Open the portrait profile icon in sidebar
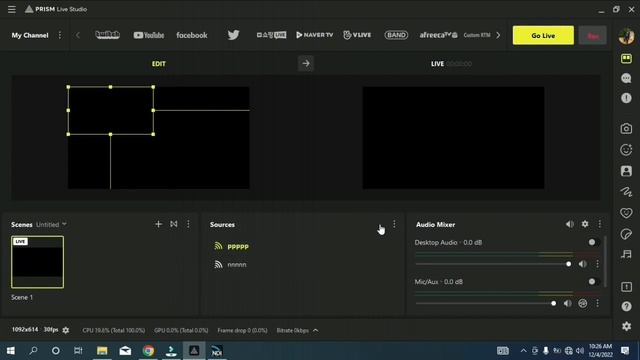This screenshot has width=640, height=360. click(626, 171)
